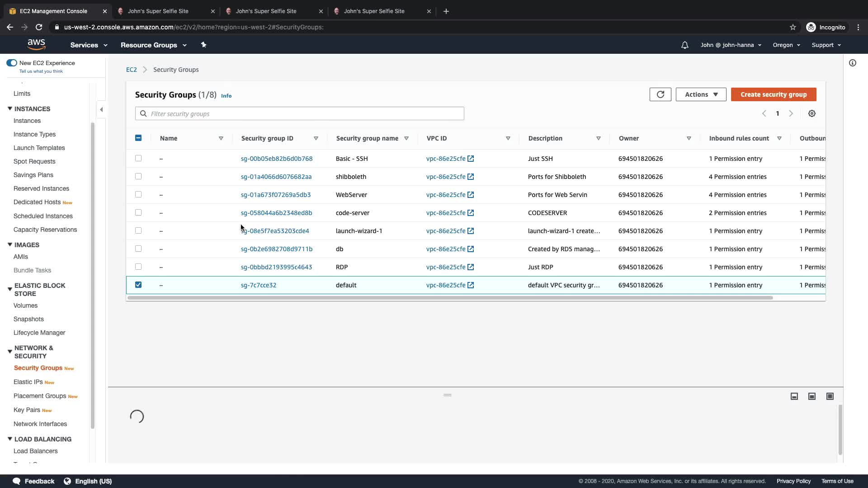Collapse the side navigation arrow
Screen dimensions: 868x488
point(101,109)
